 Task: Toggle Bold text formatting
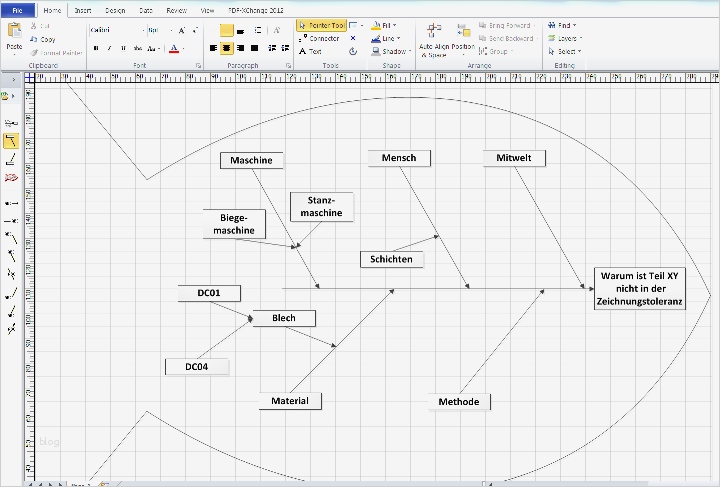pos(96,48)
